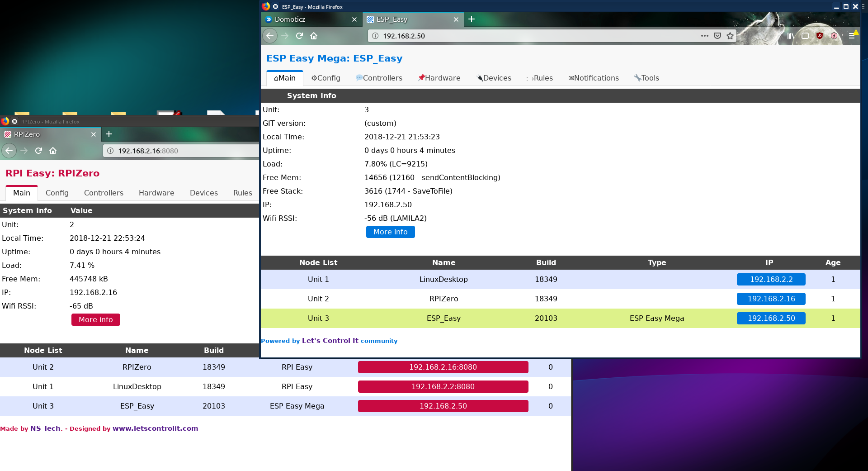Click red More info button

point(96,319)
